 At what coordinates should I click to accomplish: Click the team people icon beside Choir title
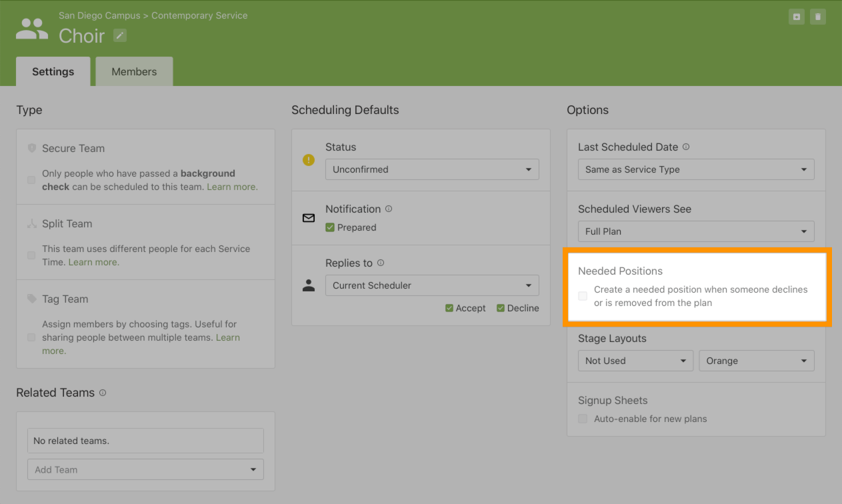(x=32, y=29)
